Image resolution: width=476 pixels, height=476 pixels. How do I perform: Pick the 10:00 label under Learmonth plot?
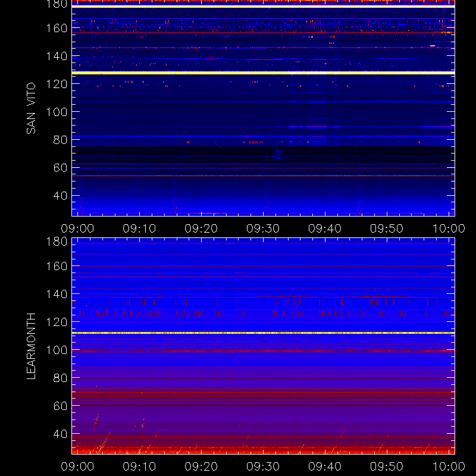pyautogui.click(x=449, y=466)
